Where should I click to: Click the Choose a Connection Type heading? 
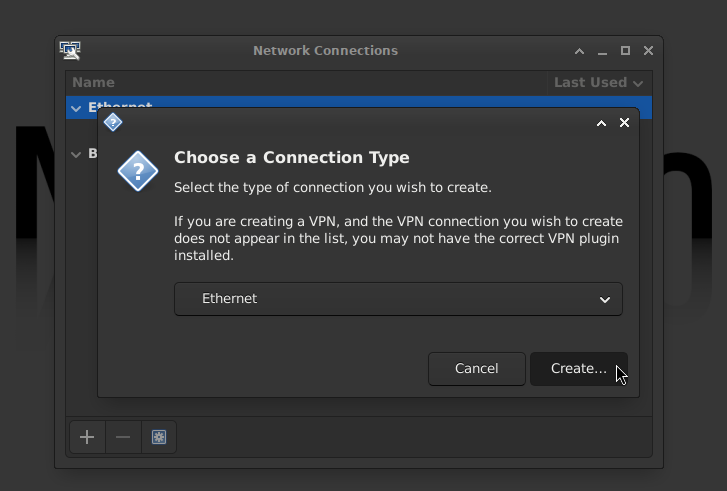point(292,158)
